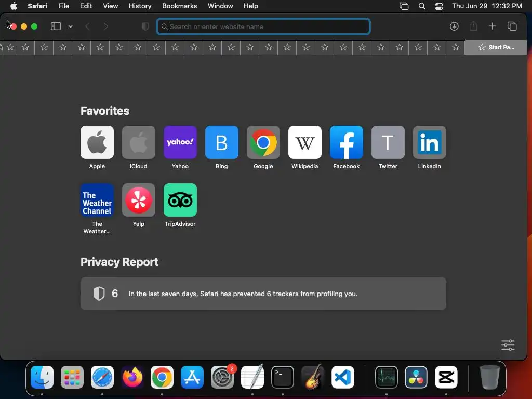The image size is (532, 399).
Task: Select the Start Page tab
Action: (x=495, y=47)
